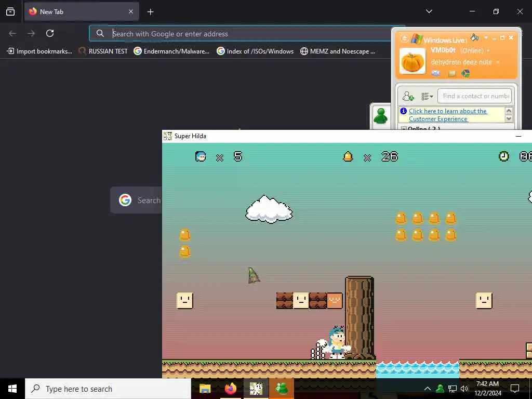Switch to Windows Live Messenger taskbar icon

281,389
